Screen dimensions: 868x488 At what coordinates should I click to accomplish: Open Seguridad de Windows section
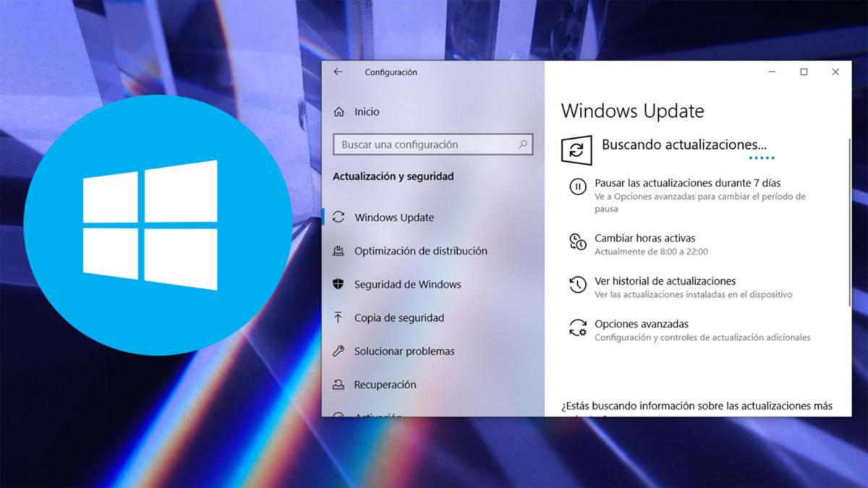407,284
